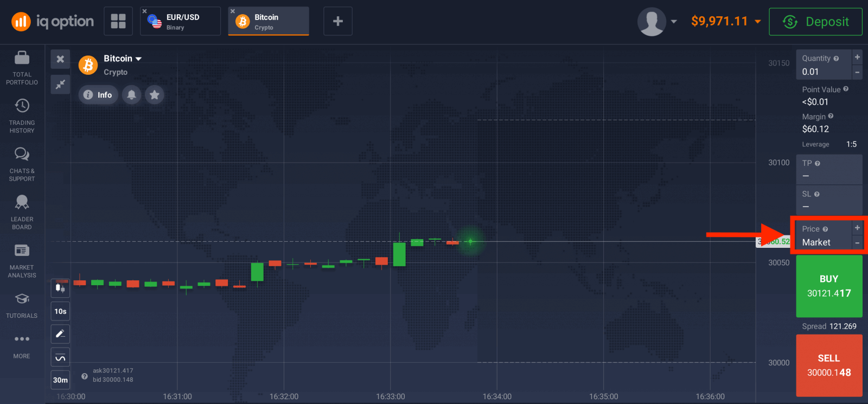
Task: Switch to the Bitcoin Crypto tab
Action: pos(269,21)
